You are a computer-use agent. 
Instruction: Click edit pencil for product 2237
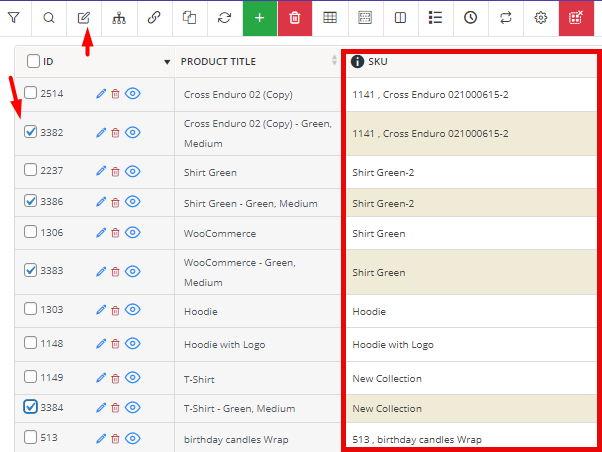click(101, 171)
